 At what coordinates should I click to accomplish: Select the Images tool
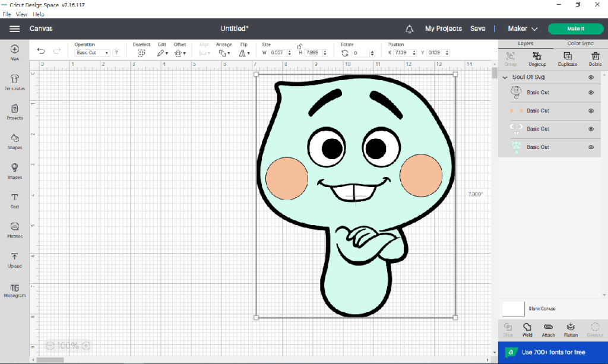click(14, 170)
